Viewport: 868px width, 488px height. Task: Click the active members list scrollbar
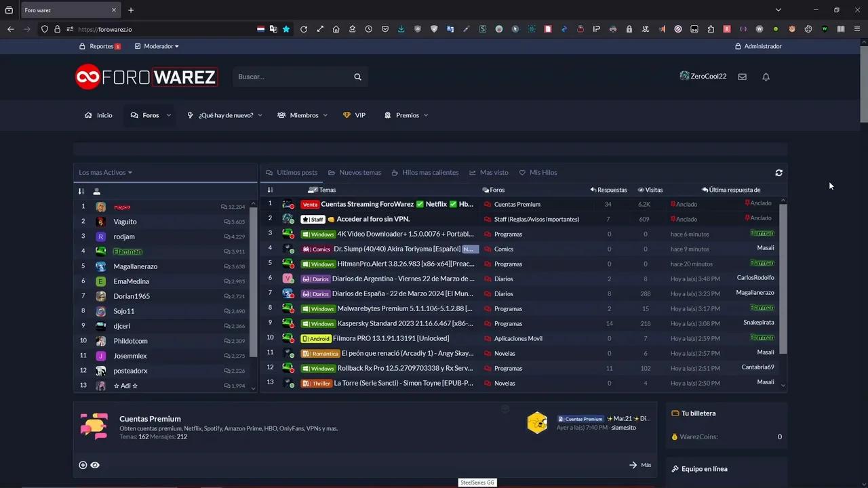254,281
